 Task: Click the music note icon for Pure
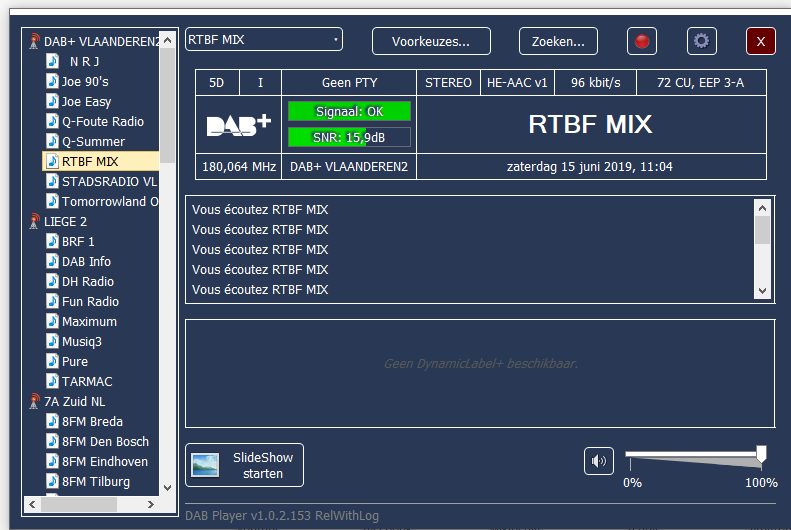point(52,361)
